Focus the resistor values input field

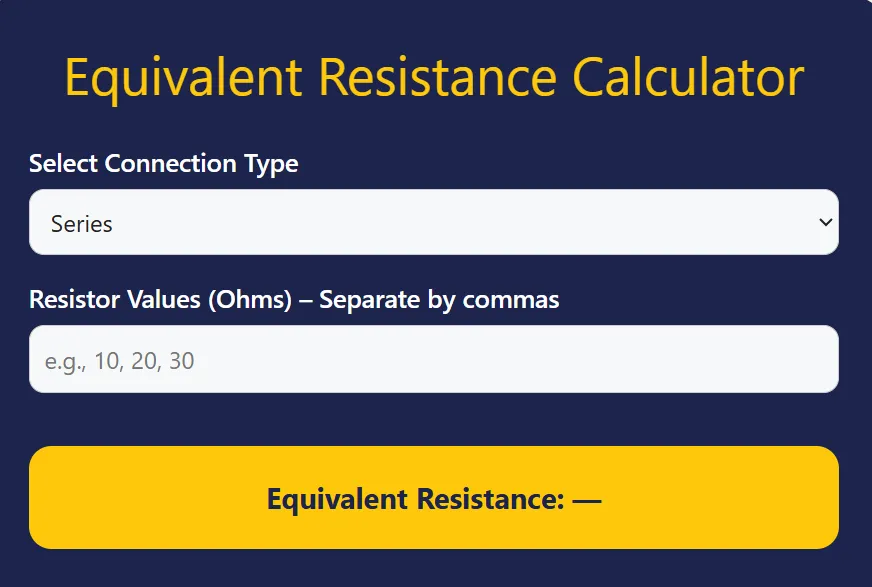(433, 360)
